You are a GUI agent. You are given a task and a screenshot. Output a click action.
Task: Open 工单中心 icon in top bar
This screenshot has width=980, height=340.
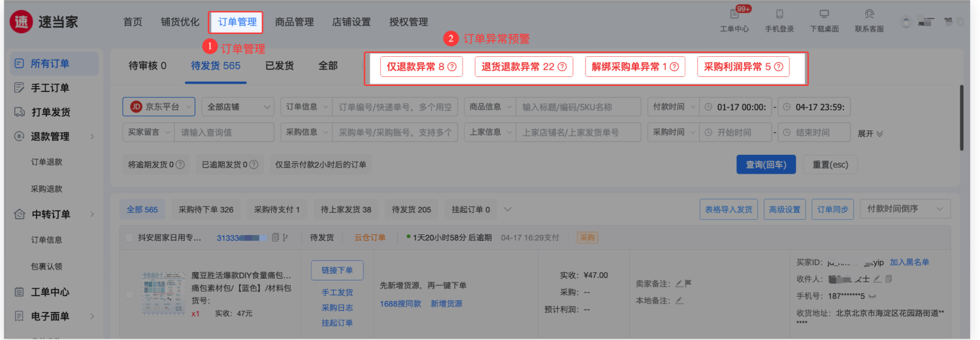click(x=734, y=14)
